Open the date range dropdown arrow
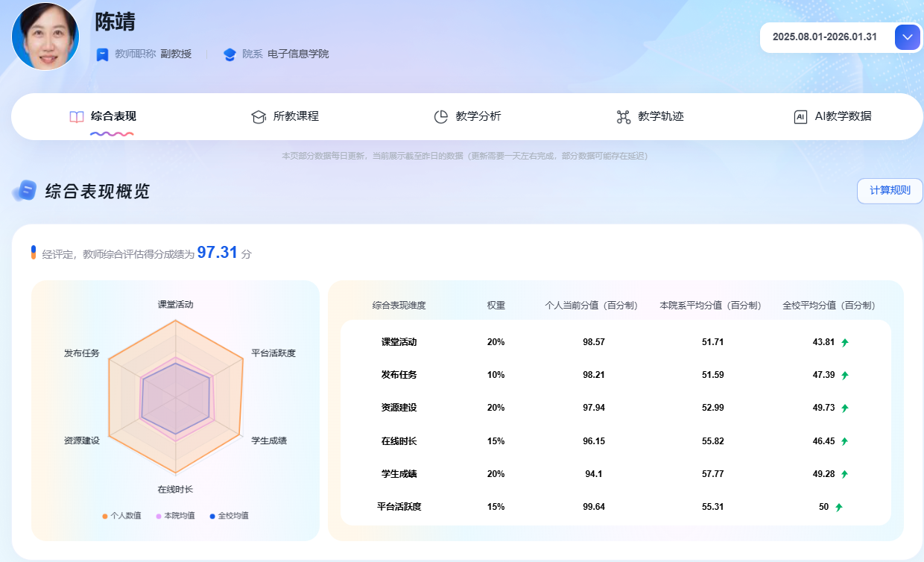 pos(907,37)
